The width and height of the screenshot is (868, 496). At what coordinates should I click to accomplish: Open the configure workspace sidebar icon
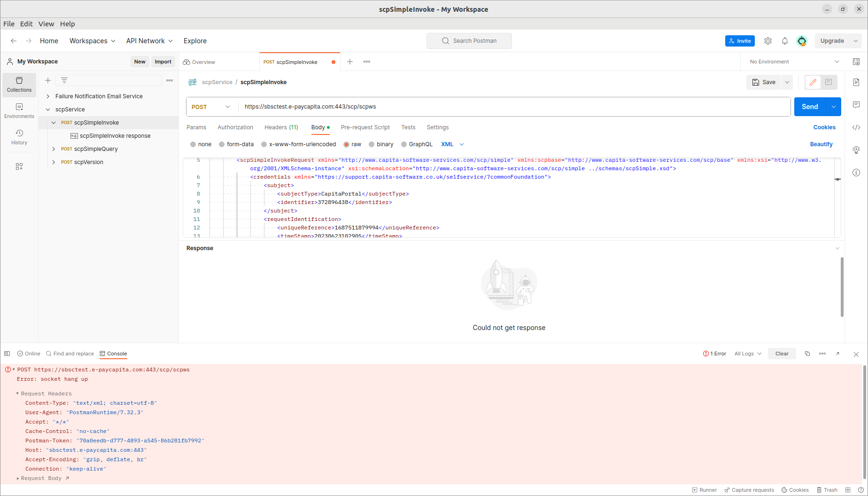(x=19, y=166)
